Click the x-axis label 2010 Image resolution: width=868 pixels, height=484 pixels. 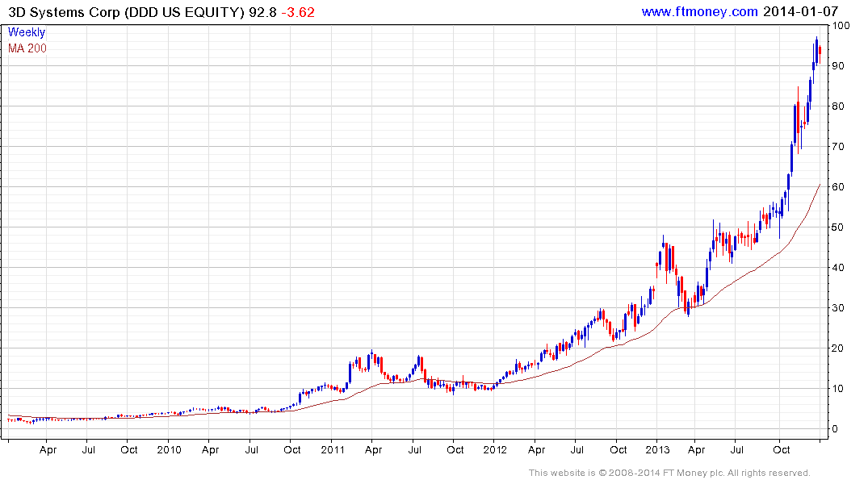point(169,449)
